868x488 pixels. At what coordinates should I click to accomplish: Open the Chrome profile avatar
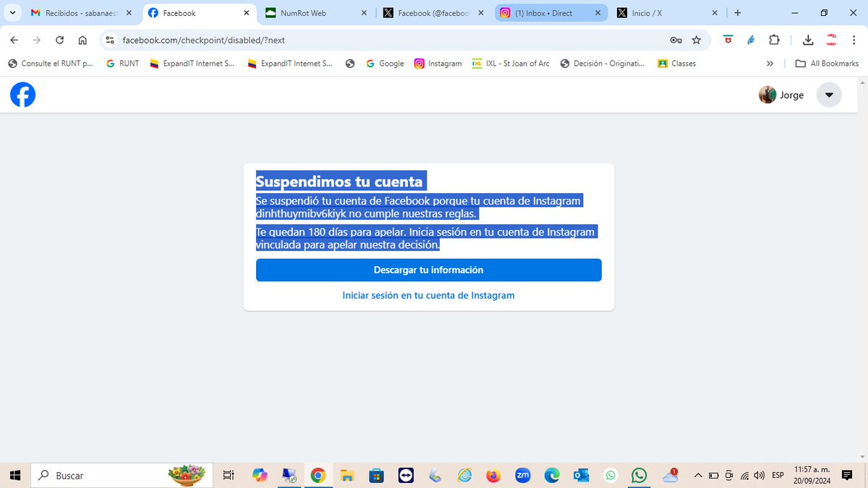tap(831, 40)
